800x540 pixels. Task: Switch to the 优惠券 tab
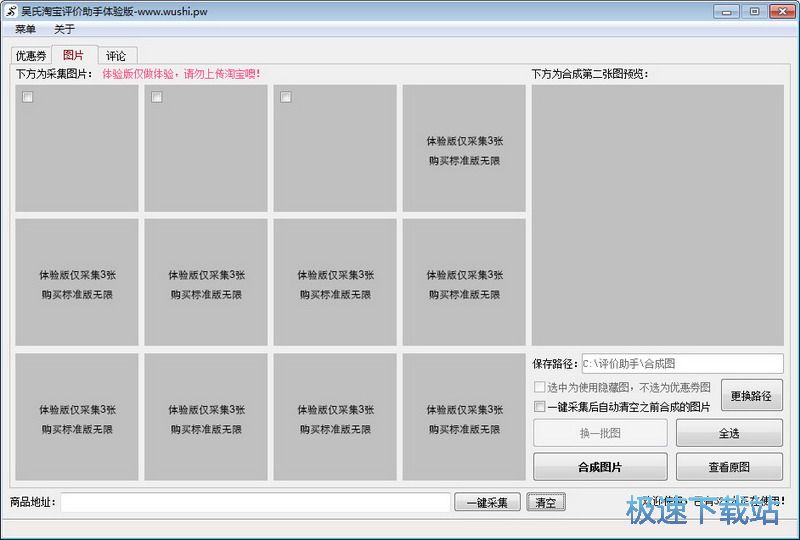point(31,56)
